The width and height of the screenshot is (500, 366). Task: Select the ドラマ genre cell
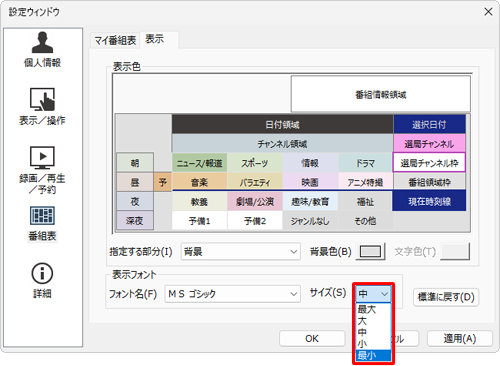[365, 163]
